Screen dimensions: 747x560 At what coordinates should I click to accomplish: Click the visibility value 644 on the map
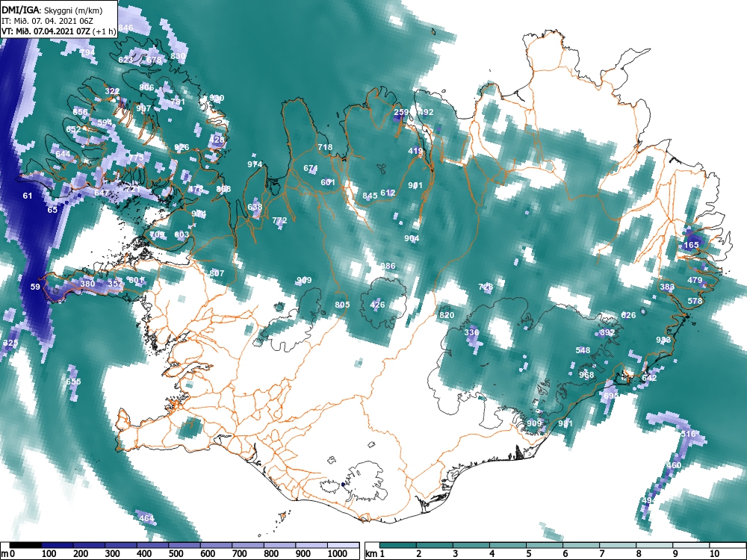pos(63,154)
